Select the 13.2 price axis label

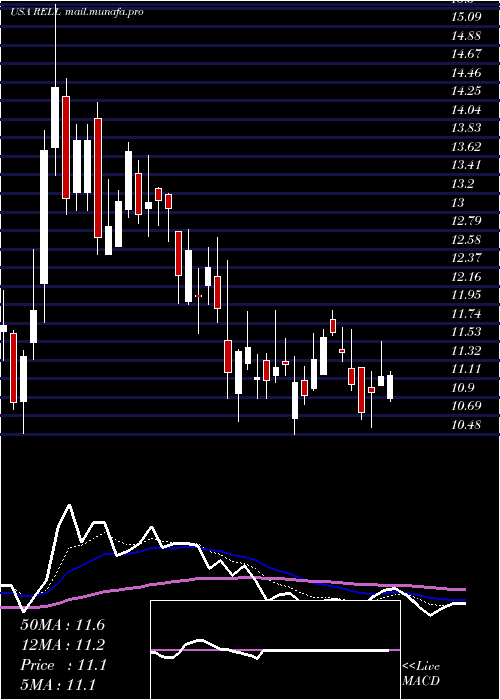pyautogui.click(x=463, y=184)
